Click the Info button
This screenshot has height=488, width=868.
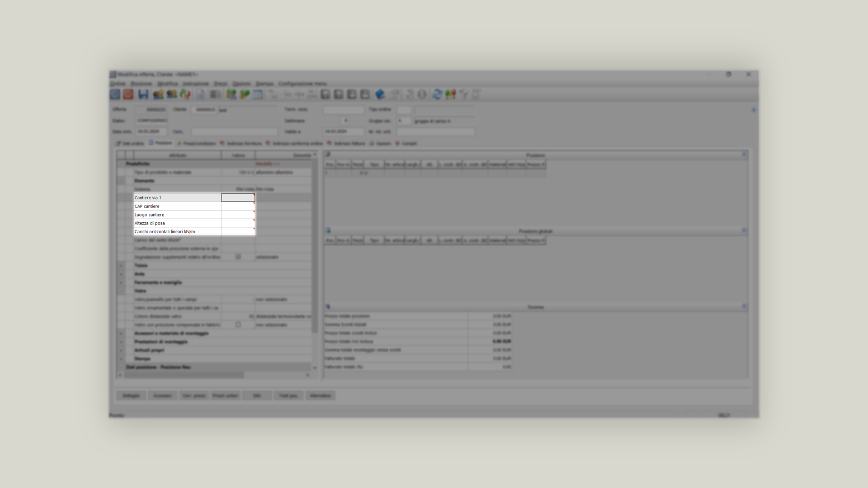pos(257,396)
